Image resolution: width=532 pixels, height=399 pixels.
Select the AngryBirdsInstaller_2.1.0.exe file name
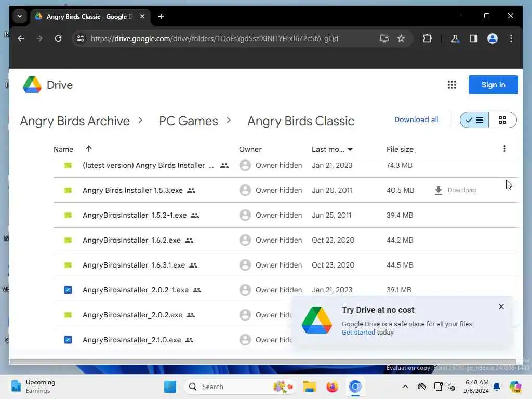coord(131,340)
